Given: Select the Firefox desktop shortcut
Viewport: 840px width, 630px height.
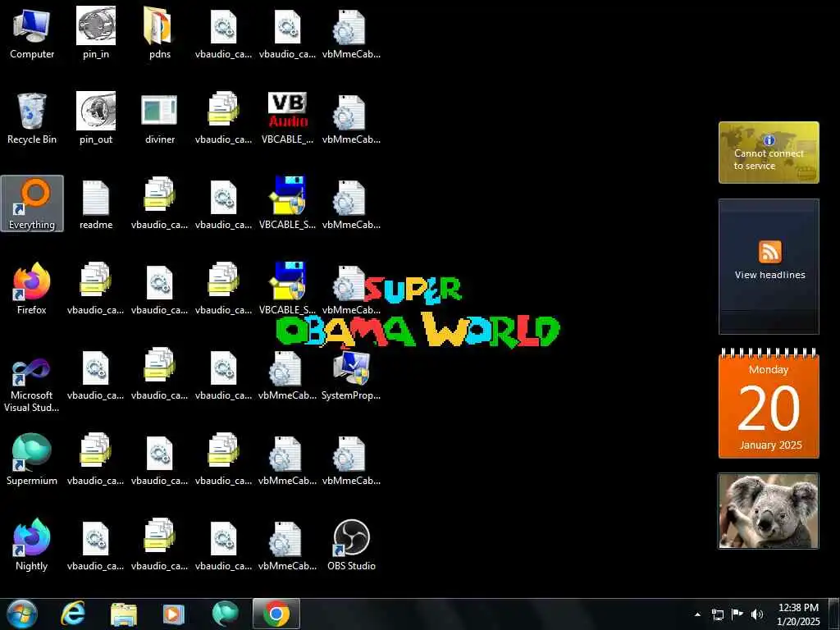Looking at the screenshot, I should [32, 289].
